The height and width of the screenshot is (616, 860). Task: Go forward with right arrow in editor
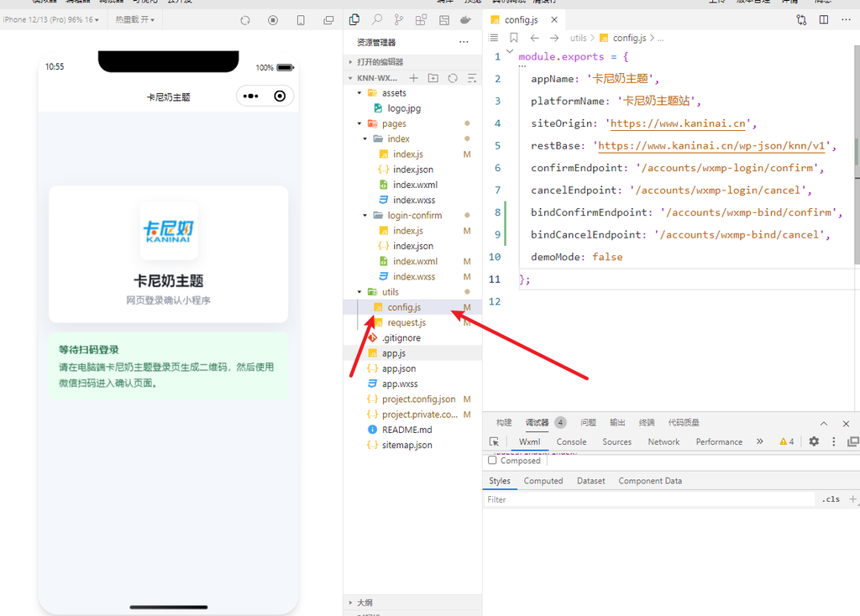(554, 38)
